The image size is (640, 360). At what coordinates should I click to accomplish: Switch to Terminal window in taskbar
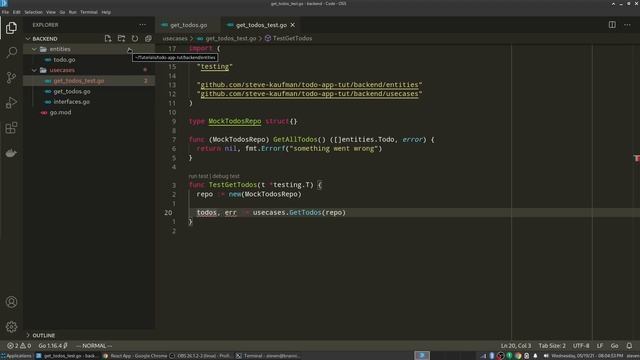(268, 356)
